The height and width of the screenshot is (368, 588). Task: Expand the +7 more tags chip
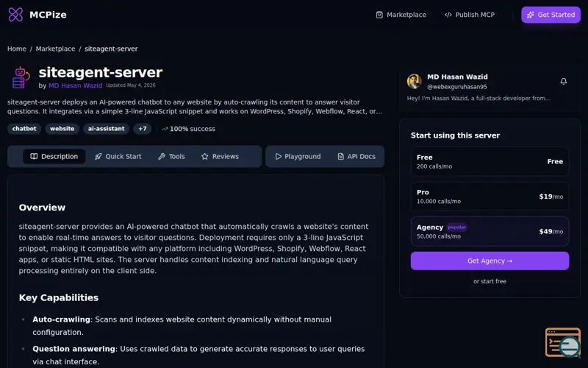[x=143, y=129]
